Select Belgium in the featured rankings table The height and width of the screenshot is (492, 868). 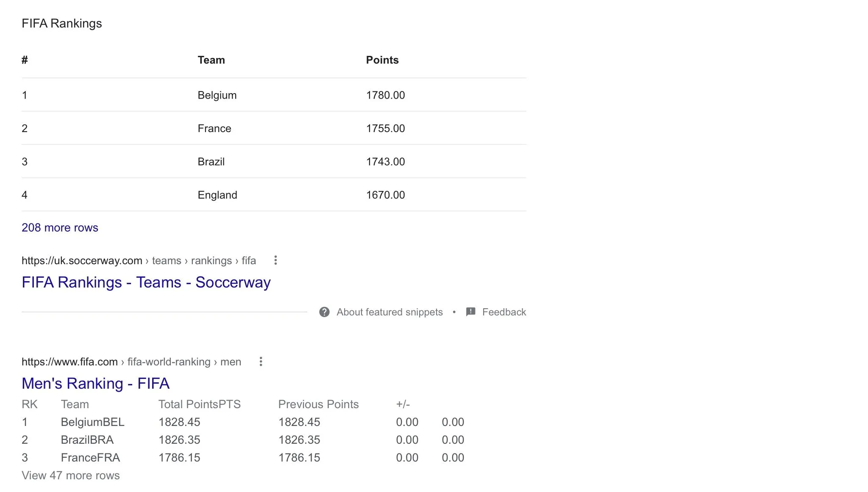click(x=217, y=95)
